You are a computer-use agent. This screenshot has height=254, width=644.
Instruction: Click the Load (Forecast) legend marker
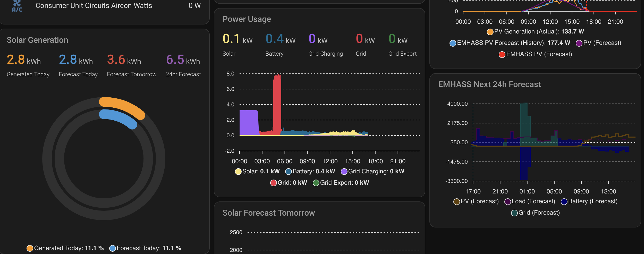(507, 201)
